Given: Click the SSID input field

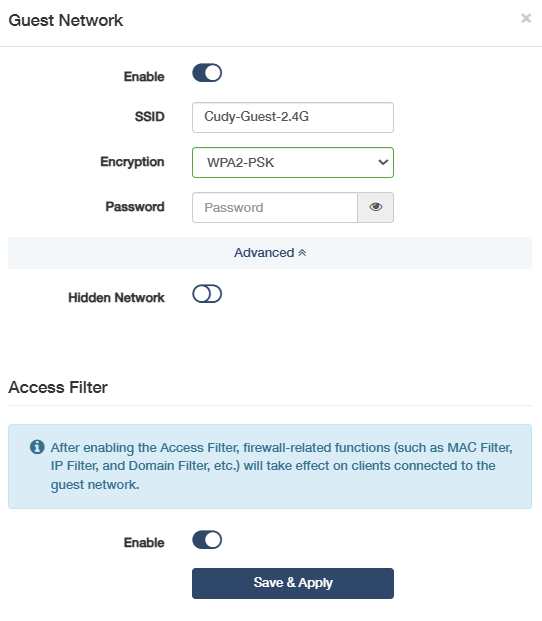Looking at the screenshot, I should click(293, 117).
